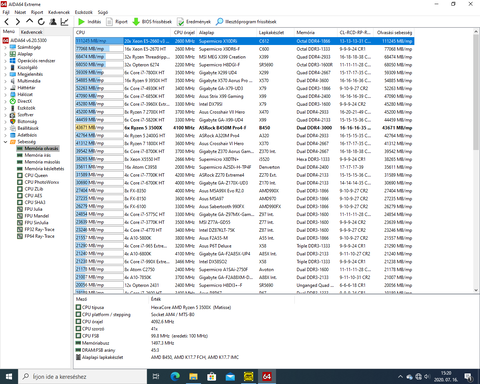Image resolution: width=480 pixels, height=384 pixels.
Task: Open the Riport menu in the menu bar
Action: (37, 12)
